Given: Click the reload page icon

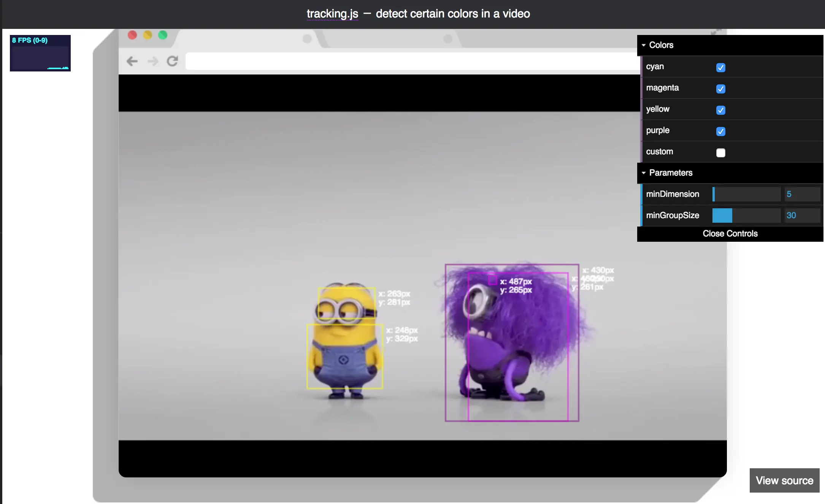Looking at the screenshot, I should click(173, 61).
